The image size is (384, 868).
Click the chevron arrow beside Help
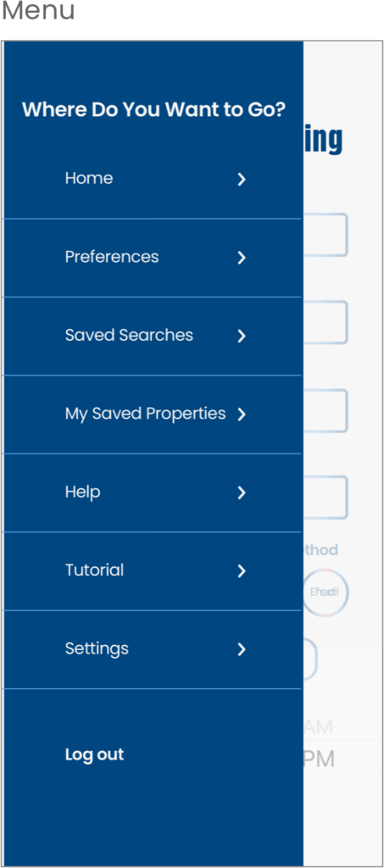pos(242,492)
